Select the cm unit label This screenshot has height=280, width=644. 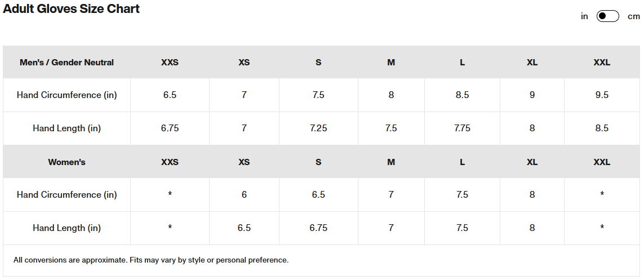coord(634,16)
